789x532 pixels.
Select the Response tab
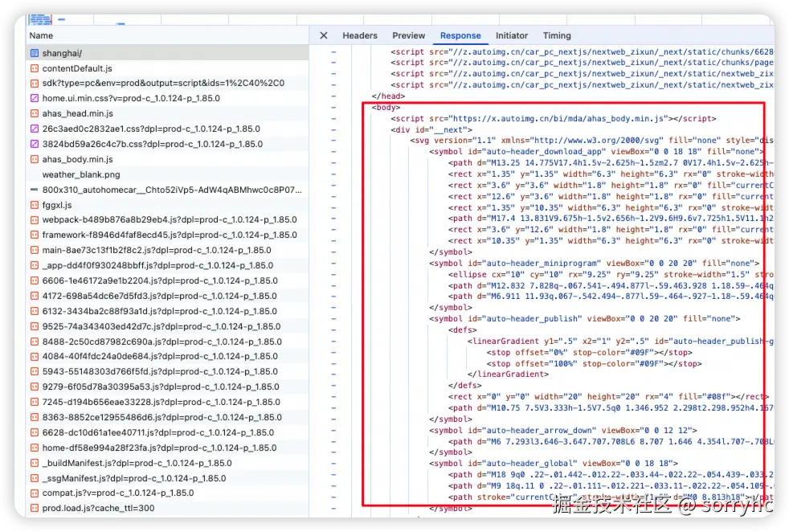(460, 35)
